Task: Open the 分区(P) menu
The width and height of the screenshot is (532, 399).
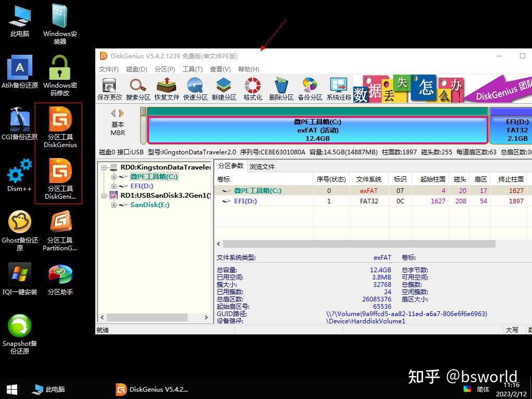Action: [x=165, y=69]
